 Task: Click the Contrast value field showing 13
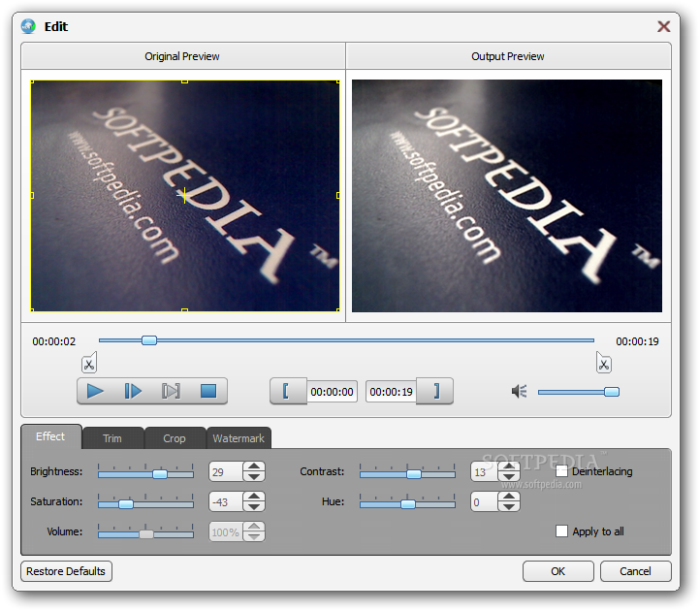pyautogui.click(x=485, y=471)
